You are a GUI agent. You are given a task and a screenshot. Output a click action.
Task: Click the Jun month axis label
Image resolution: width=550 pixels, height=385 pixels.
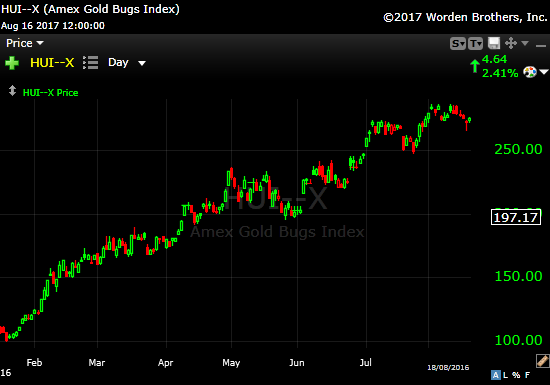[x=296, y=363]
